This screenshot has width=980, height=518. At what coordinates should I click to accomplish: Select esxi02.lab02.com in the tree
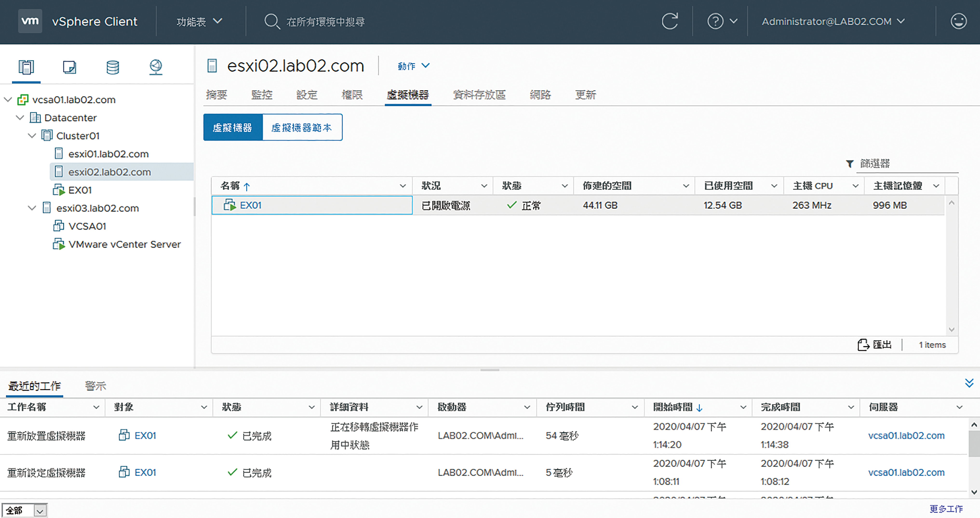click(122, 172)
